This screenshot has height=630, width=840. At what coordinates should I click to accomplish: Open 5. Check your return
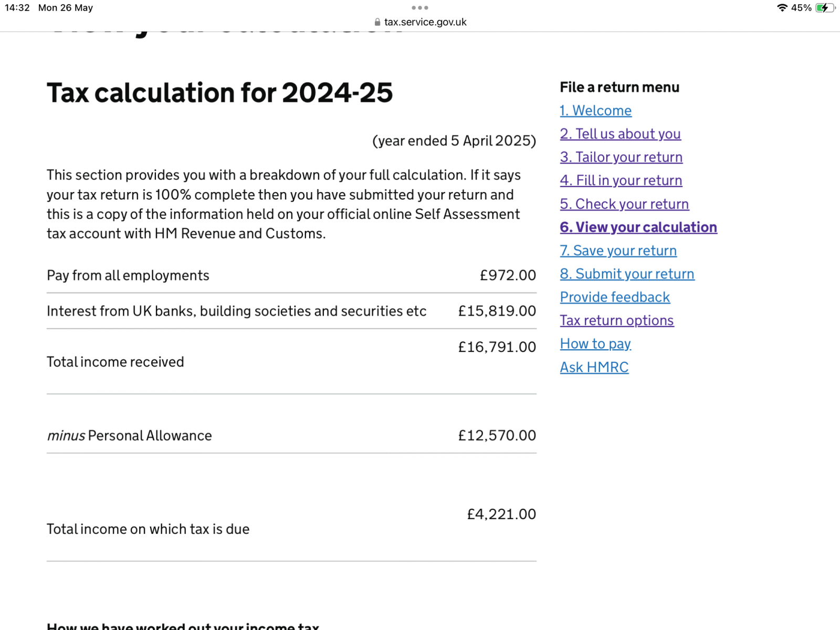[624, 204]
